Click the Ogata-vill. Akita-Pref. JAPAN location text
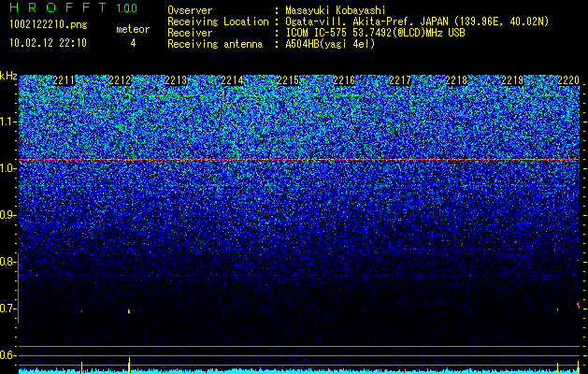Screen dimensions: 588x374 417,22
